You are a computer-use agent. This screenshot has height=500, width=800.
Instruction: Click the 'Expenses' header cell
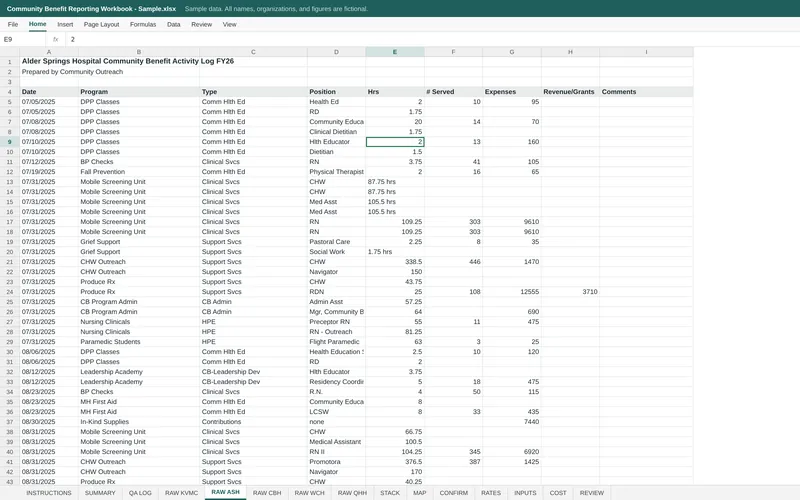click(512, 92)
